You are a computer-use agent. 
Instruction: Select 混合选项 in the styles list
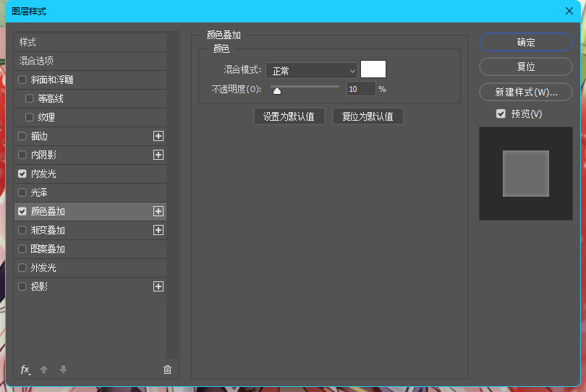pyautogui.click(x=90, y=61)
